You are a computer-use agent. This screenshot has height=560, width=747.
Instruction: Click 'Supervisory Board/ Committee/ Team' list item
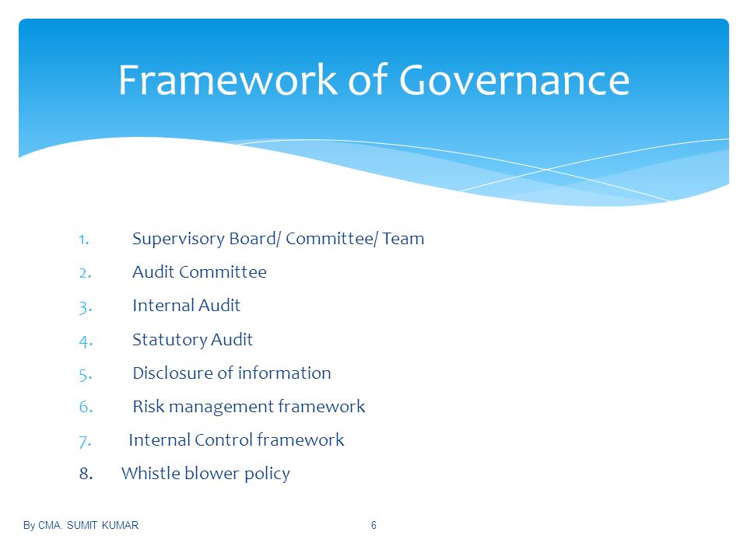coord(279,239)
